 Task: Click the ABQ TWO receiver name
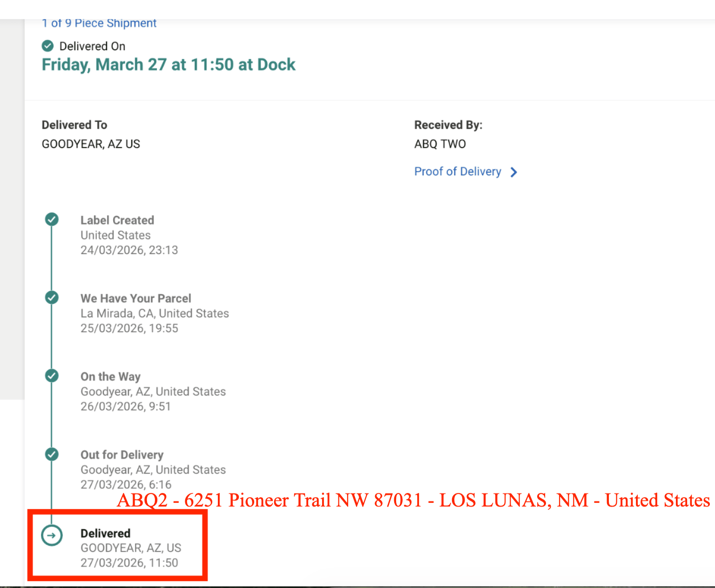[440, 144]
